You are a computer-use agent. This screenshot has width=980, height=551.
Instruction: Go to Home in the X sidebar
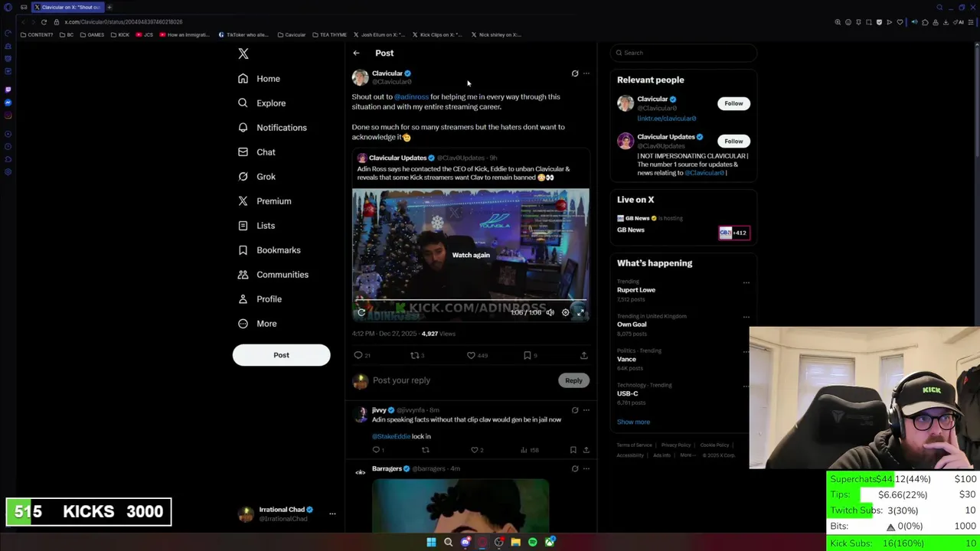(x=259, y=79)
